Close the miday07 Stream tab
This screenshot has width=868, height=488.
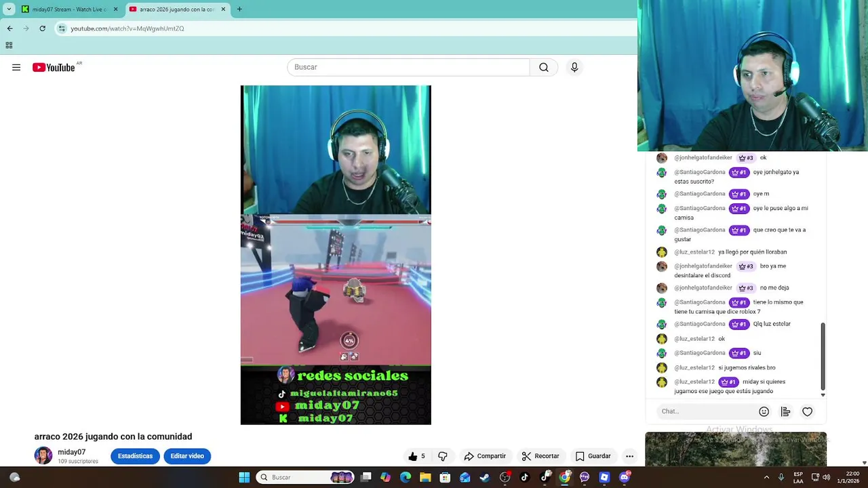click(x=115, y=9)
